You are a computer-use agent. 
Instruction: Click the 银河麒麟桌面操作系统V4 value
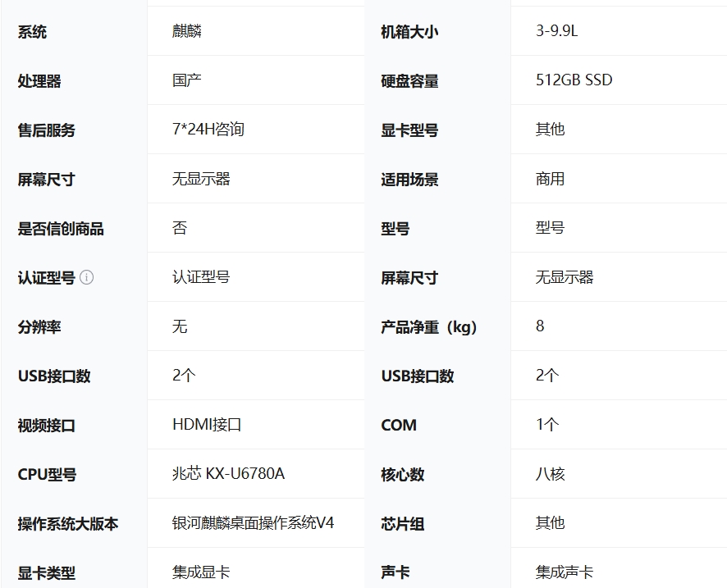pyautogui.click(x=254, y=522)
